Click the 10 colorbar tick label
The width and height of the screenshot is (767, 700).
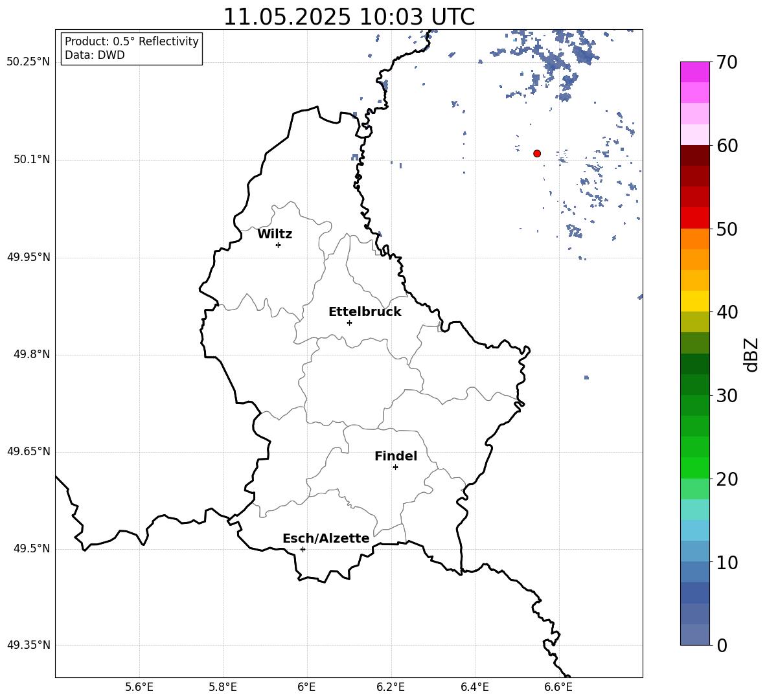[x=727, y=562]
